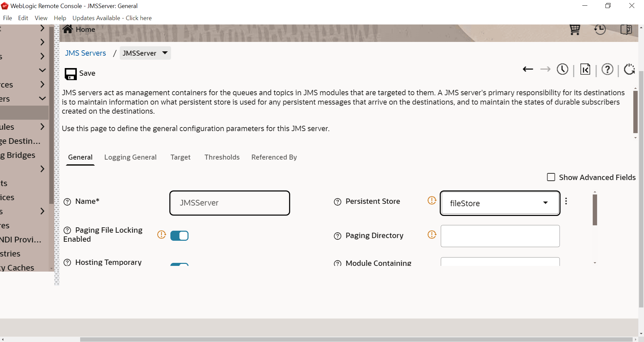Screen dimensions: 644x342
Task: Click the Save floppy disk icon
Action: [70, 74]
